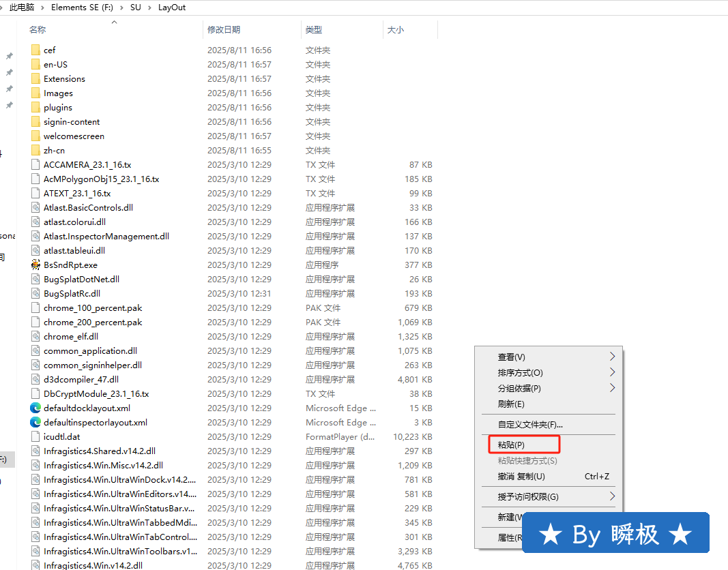Select the BsSndRpt.exe application icon

36,265
